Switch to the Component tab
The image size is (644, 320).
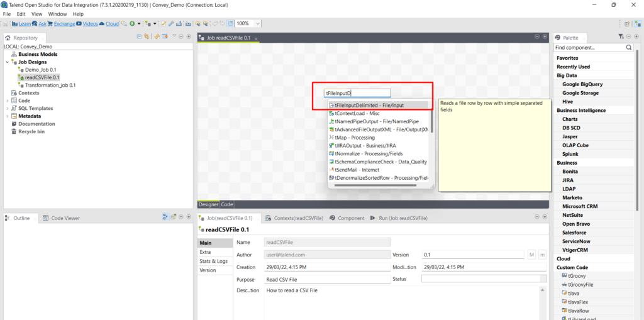pos(347,218)
